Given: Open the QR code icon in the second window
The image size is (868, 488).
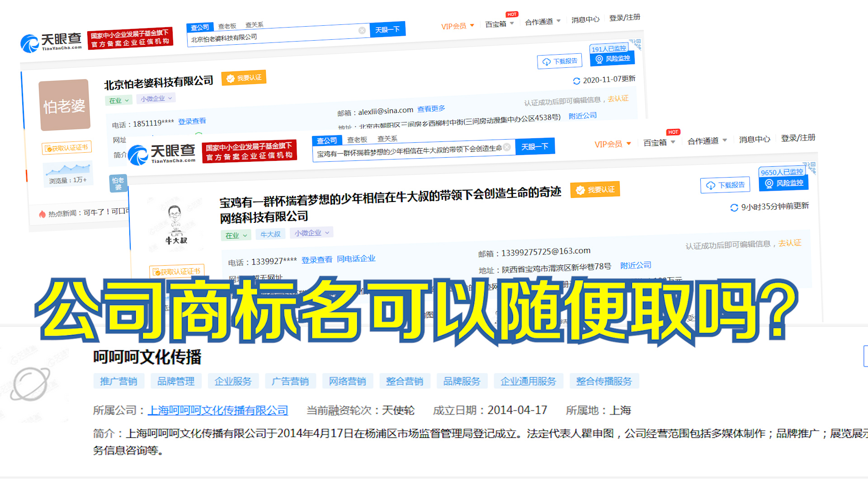Looking at the screenshot, I should pos(809,168).
